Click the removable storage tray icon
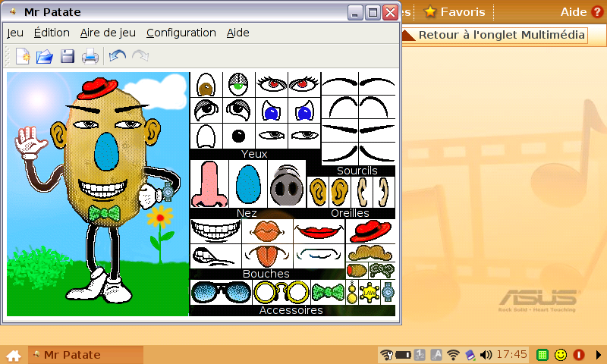 [x=470, y=355]
